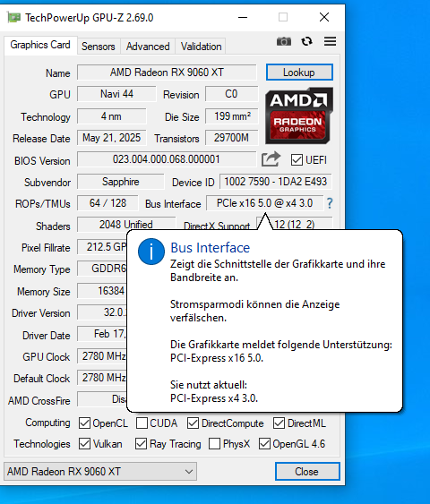Click the Name field AMD Radeon RX 9060 XT
The height and width of the screenshot is (504, 430).
click(x=167, y=73)
